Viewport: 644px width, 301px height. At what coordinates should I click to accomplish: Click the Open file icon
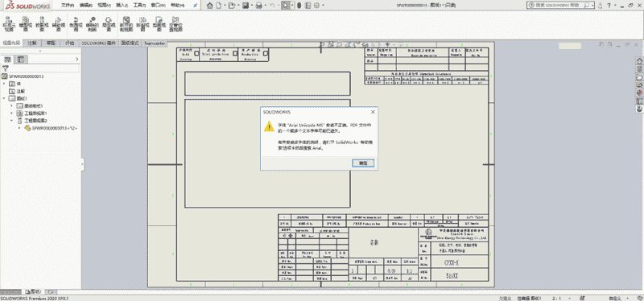pos(232,6)
